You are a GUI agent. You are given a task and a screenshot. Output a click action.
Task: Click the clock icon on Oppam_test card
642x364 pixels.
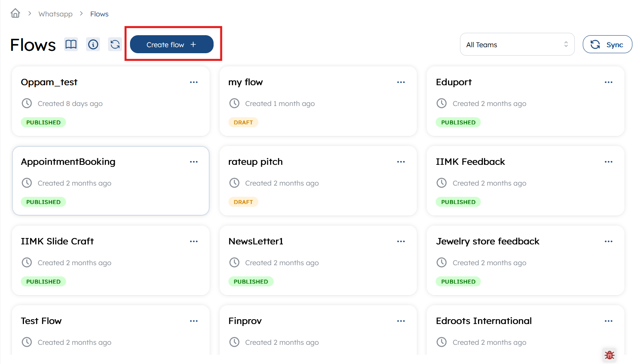pyautogui.click(x=27, y=103)
